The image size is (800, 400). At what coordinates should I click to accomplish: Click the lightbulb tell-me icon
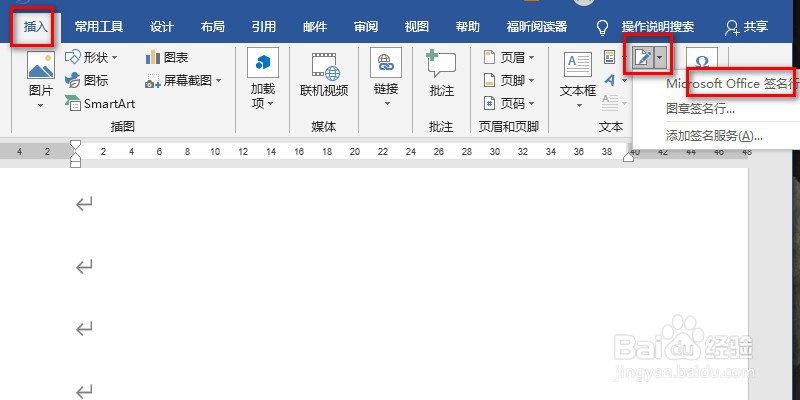(603, 28)
